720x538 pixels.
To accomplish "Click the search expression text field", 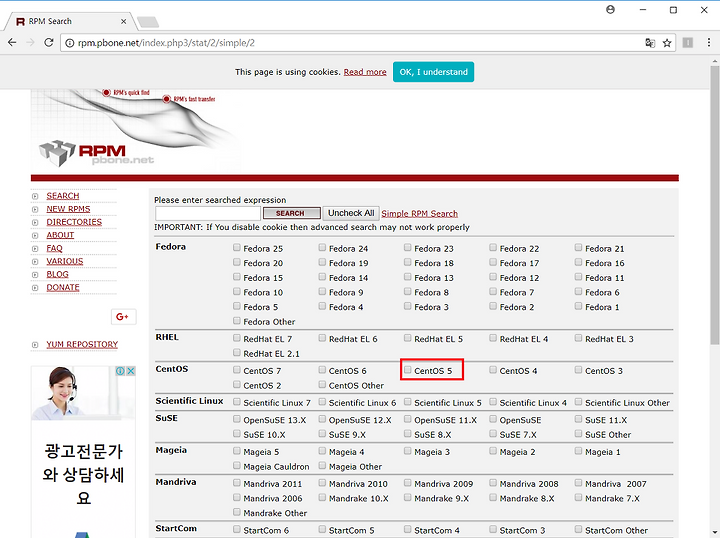I will point(208,213).
